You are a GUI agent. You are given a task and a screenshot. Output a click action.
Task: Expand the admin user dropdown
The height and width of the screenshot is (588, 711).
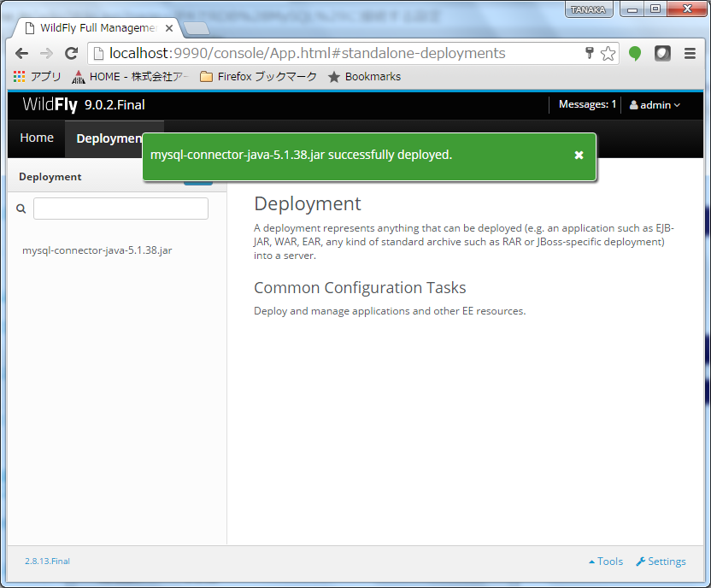tap(655, 105)
